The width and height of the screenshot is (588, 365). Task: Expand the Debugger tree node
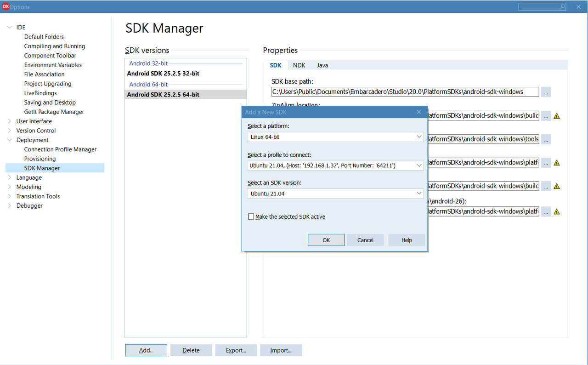[10, 206]
